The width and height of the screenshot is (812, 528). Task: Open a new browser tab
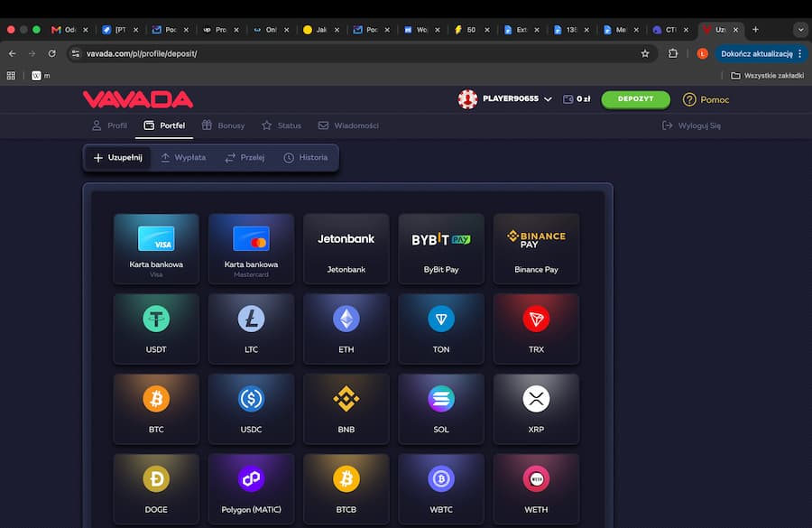(x=755, y=30)
